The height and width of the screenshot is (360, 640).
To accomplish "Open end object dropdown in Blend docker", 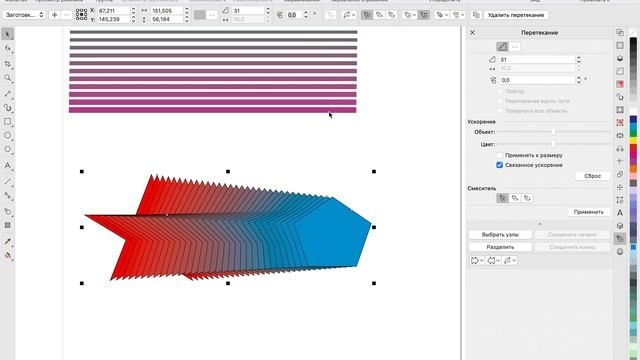I will [493, 260].
